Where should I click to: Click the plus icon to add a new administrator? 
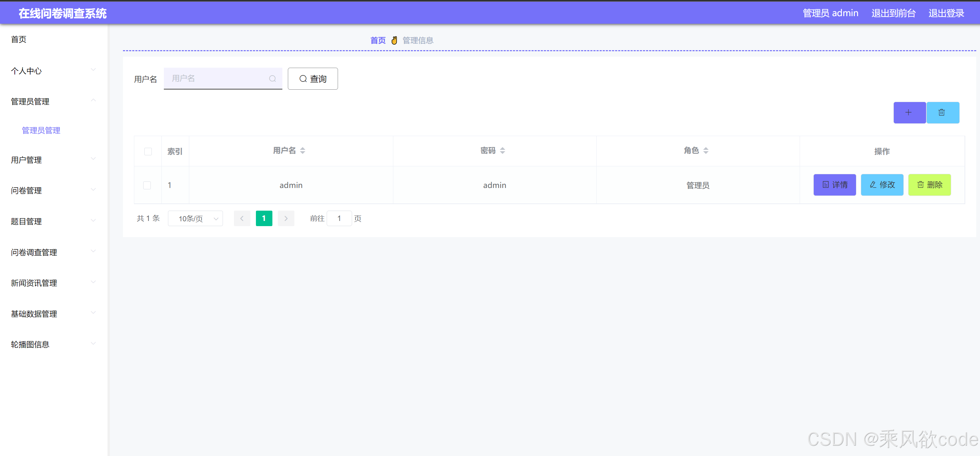pos(909,112)
